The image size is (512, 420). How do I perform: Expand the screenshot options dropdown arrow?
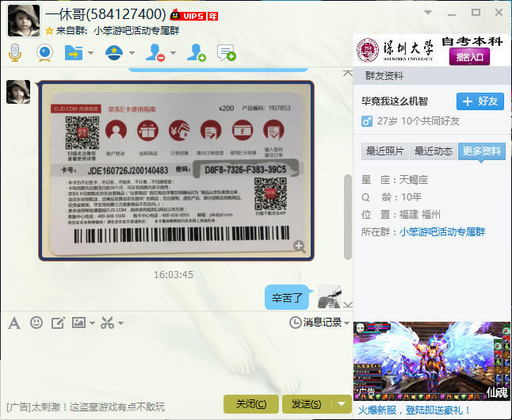(121, 323)
